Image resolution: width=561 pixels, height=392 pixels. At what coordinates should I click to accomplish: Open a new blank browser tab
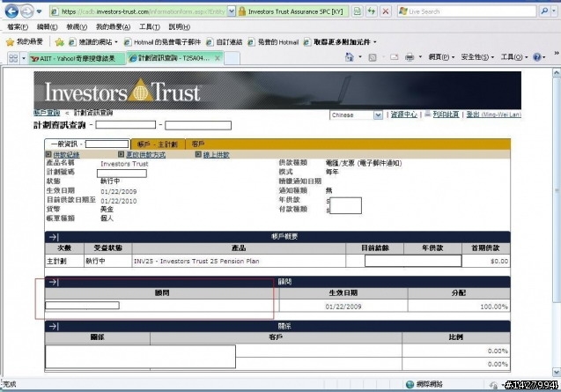pyautogui.click(x=232, y=58)
